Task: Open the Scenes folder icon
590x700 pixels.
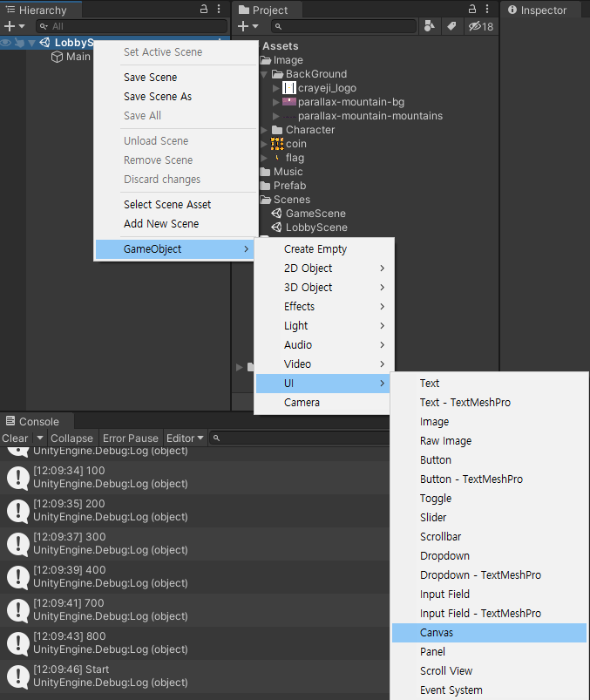Action: pyautogui.click(x=266, y=199)
